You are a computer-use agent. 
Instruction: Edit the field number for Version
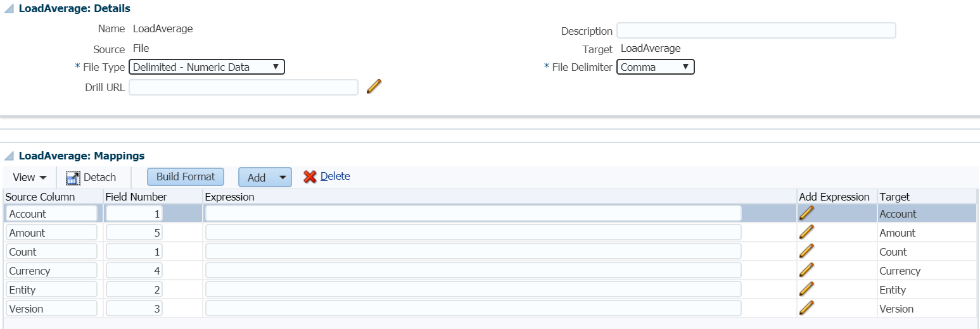tap(134, 309)
